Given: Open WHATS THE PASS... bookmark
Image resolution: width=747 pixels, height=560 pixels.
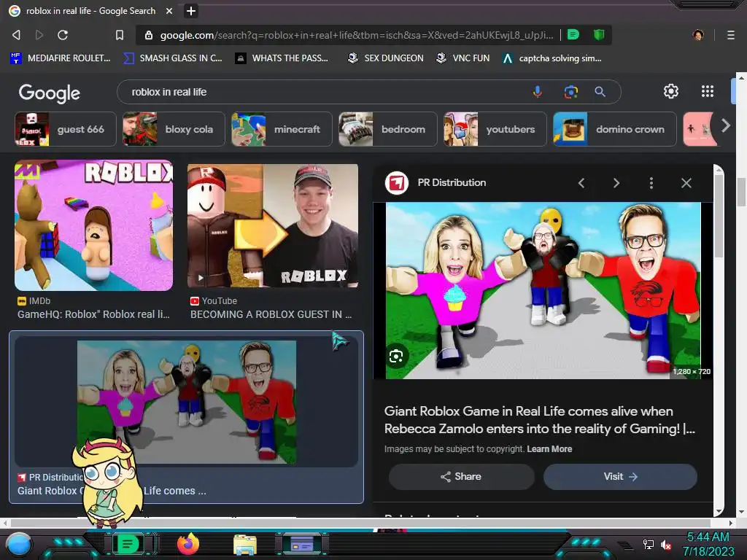Looking at the screenshot, I should coord(282,58).
